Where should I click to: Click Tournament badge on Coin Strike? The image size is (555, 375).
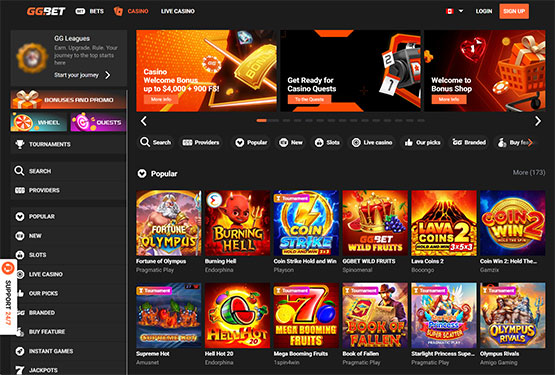292,198
